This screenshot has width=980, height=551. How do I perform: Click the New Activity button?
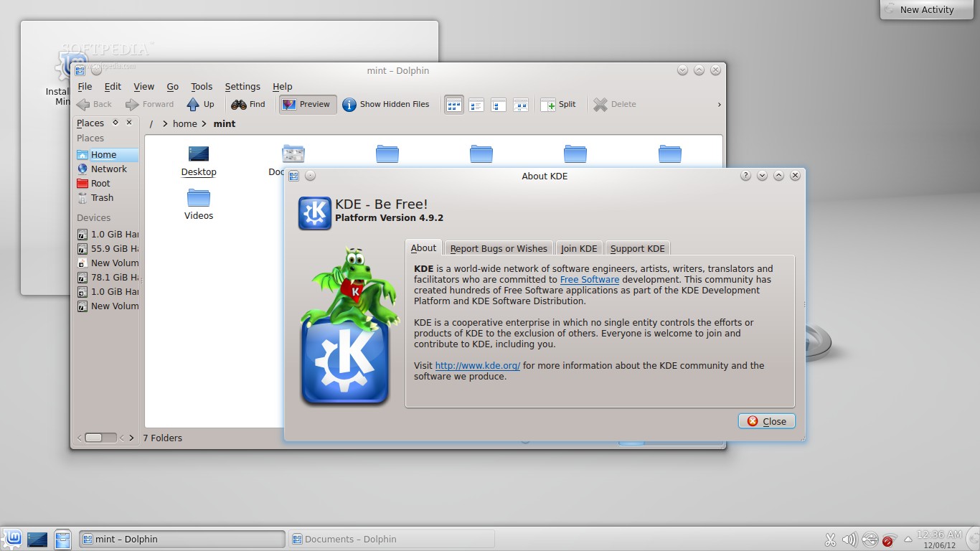pyautogui.click(x=927, y=9)
